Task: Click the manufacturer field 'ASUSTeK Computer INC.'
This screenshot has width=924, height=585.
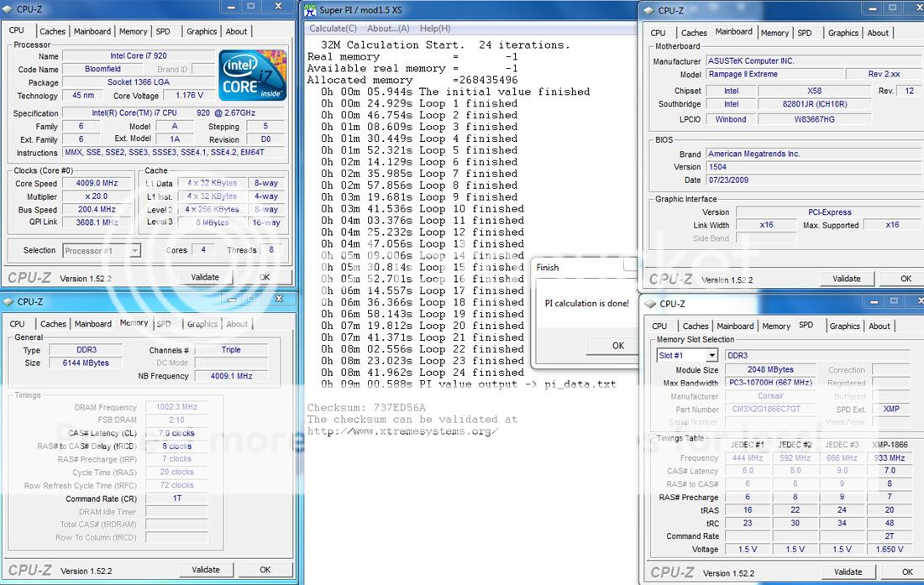Action: 813,60
